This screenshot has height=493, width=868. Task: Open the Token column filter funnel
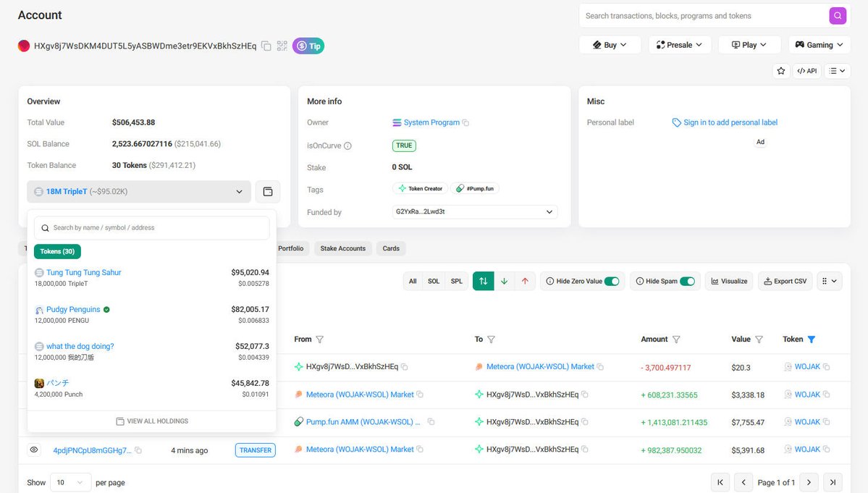[x=811, y=340]
